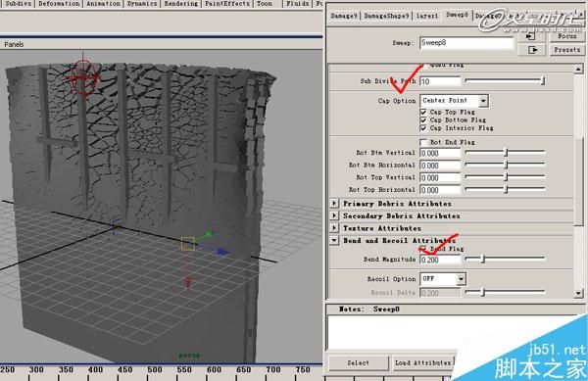This screenshot has width=588, height=381.
Task: Toggle Cap Interior Flag checkbox
Action: [x=423, y=128]
